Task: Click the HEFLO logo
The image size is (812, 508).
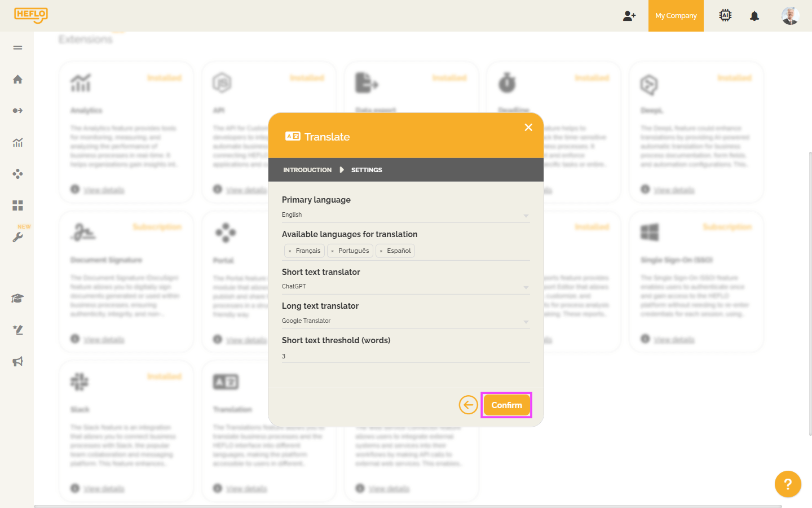Action: (31, 15)
